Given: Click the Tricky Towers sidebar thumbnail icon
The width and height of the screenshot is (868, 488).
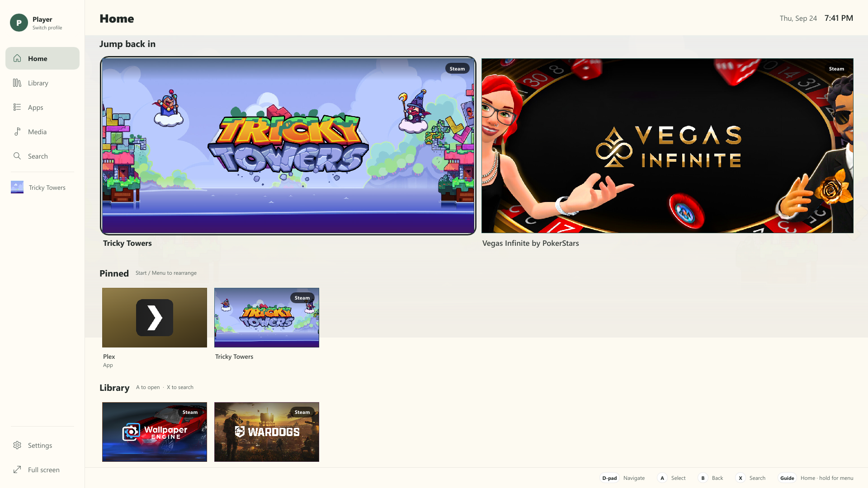Looking at the screenshot, I should [17, 187].
